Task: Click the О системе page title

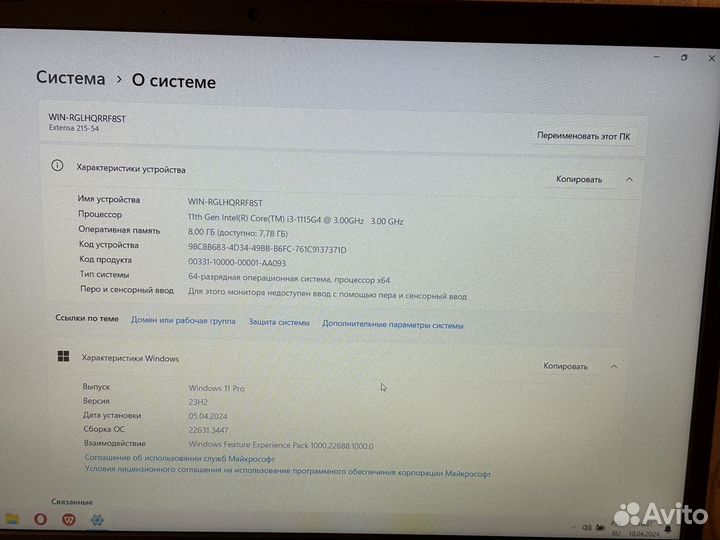Action: pos(174,81)
